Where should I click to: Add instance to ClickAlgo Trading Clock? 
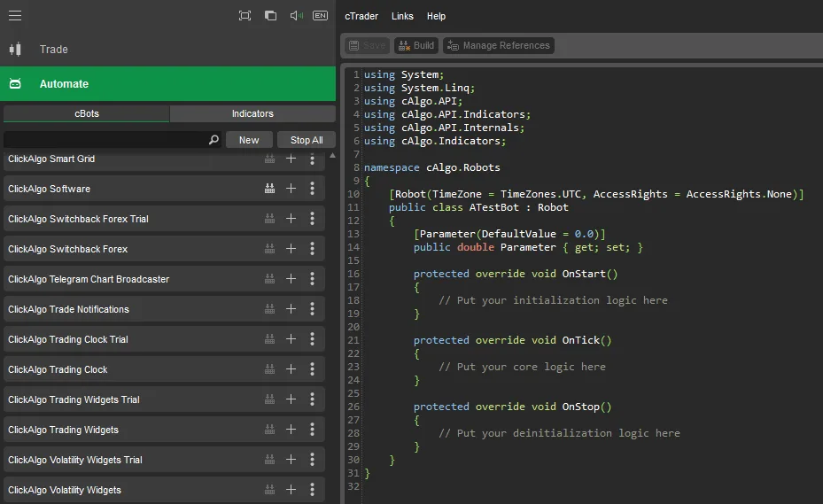(291, 369)
